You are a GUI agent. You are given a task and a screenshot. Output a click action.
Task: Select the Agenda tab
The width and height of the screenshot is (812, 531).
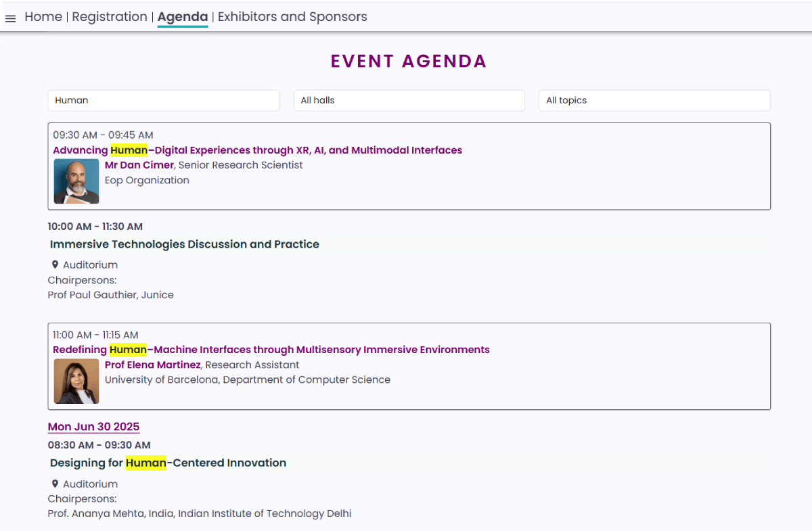point(183,17)
